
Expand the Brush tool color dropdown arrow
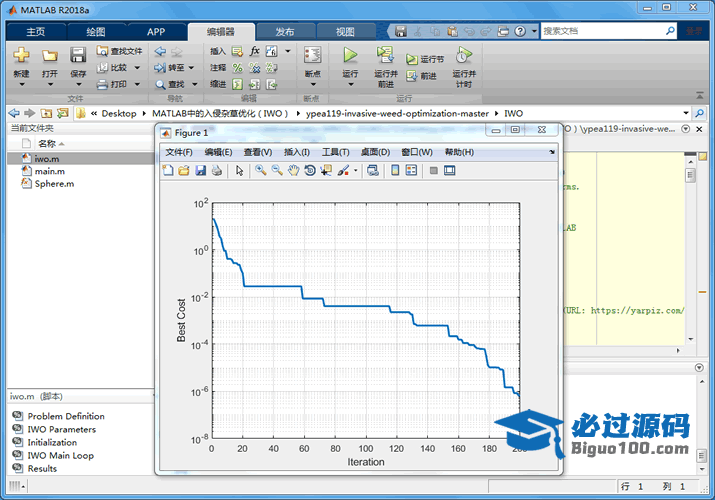pyautogui.click(x=355, y=171)
